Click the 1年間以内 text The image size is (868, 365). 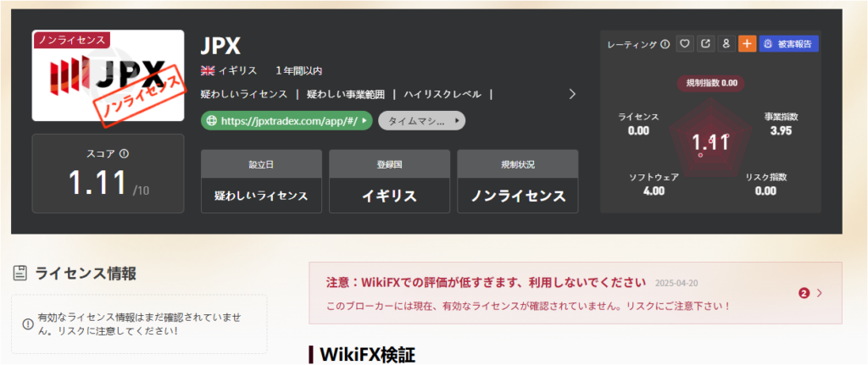coord(299,71)
